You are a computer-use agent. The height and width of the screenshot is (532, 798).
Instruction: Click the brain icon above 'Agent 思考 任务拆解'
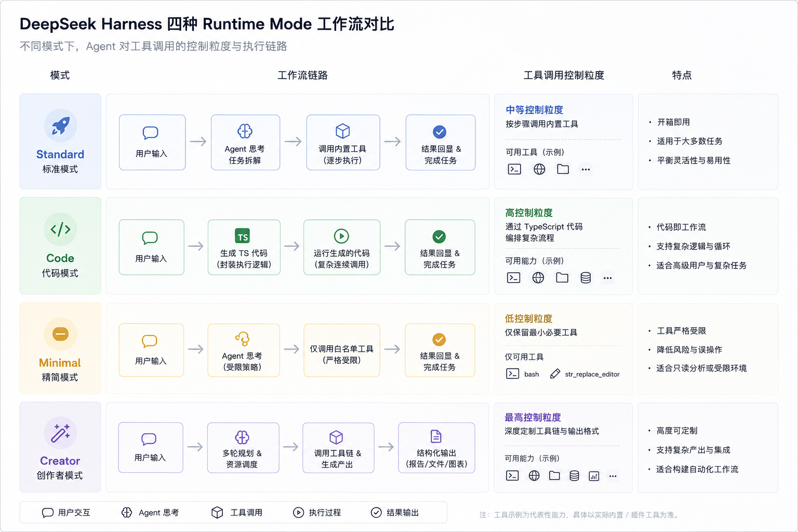(245, 131)
